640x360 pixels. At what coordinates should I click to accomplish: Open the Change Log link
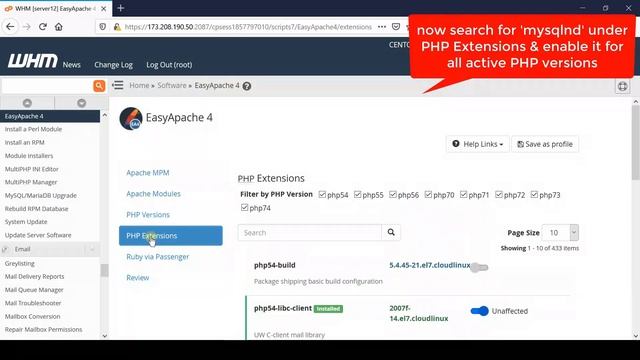click(x=113, y=64)
